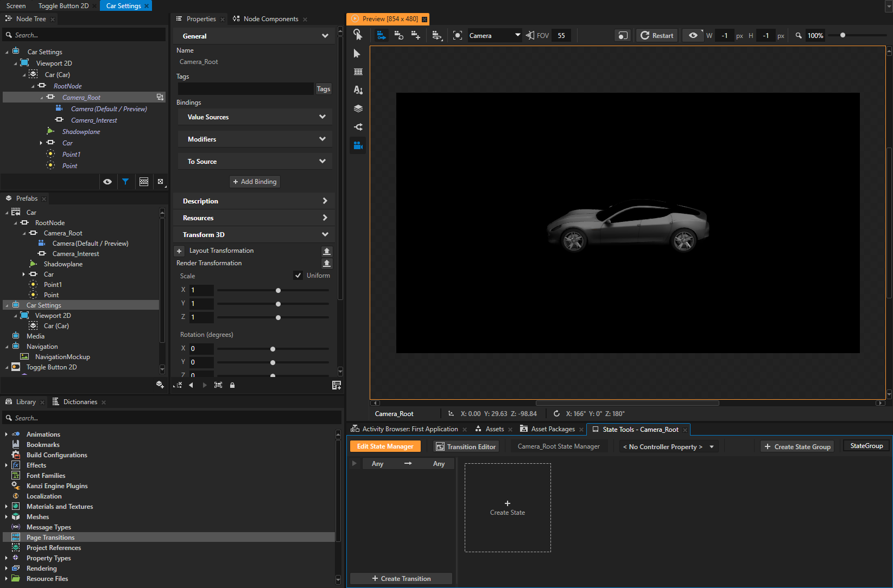893x588 pixels.
Task: Open the No Controller Property dropdown
Action: [x=668, y=446]
